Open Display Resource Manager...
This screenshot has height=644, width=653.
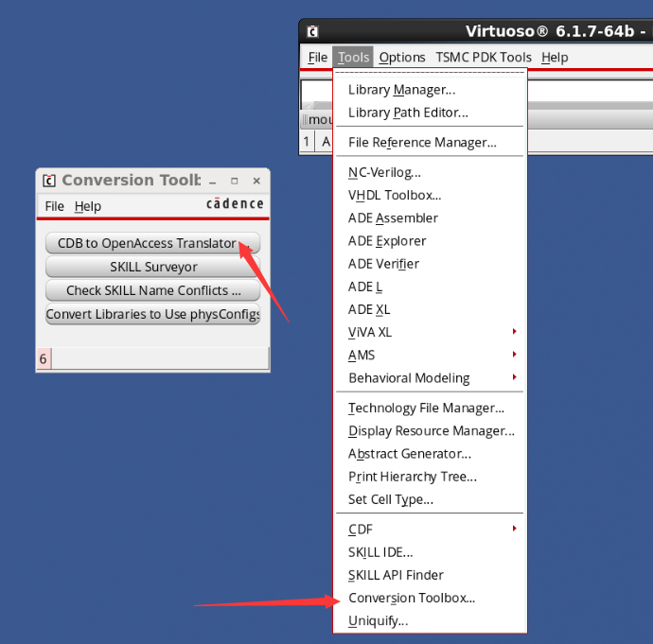pyautogui.click(x=430, y=431)
